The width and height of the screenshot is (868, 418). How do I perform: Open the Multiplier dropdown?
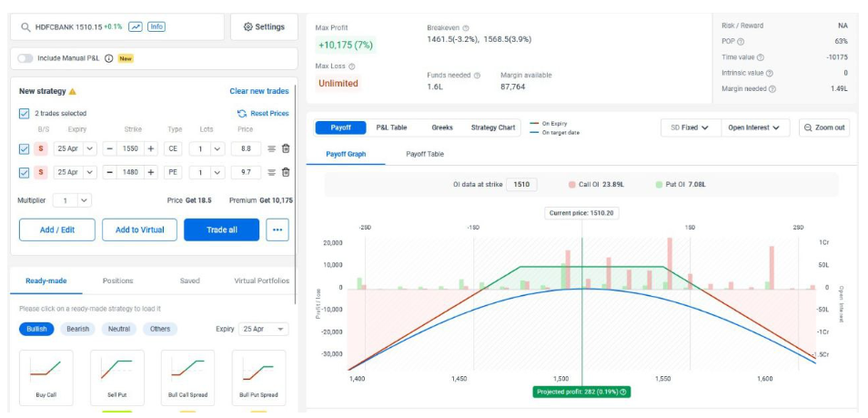pos(72,200)
